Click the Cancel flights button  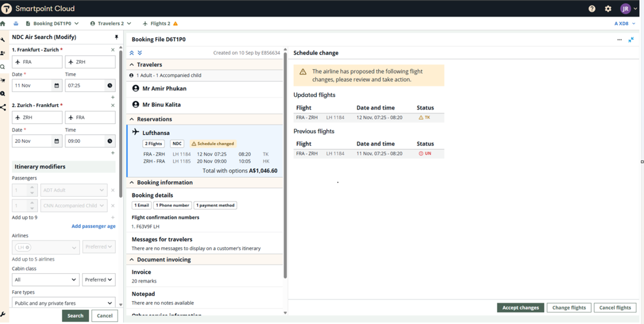coord(614,308)
